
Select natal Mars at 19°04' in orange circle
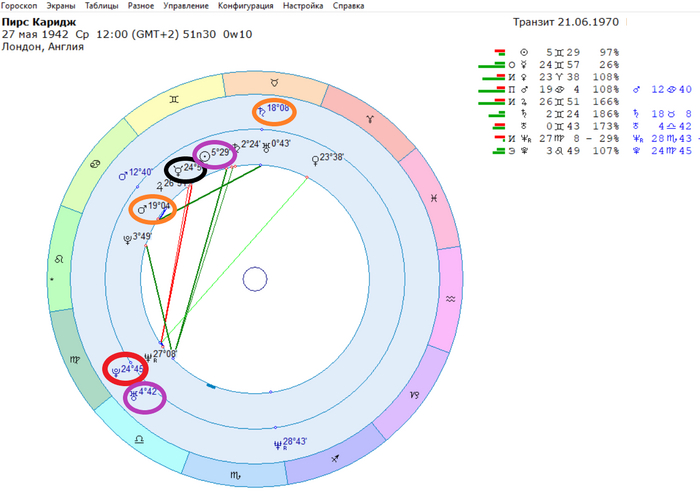[153, 209]
